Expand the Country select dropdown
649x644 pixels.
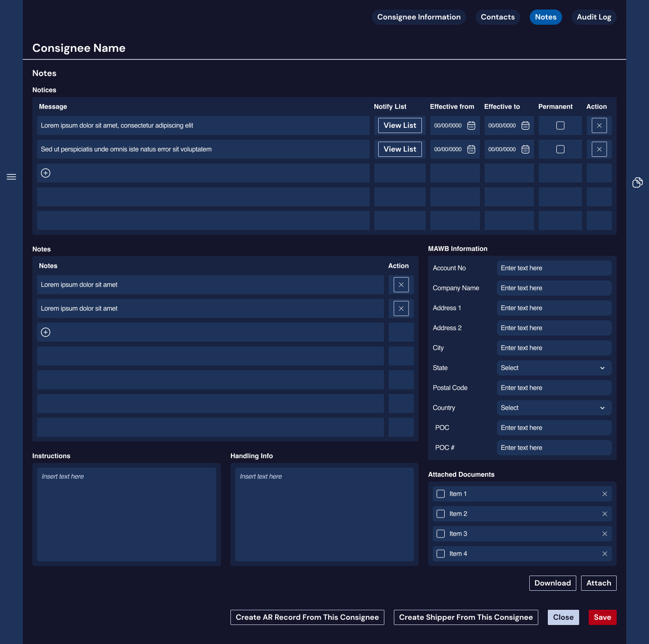click(554, 408)
